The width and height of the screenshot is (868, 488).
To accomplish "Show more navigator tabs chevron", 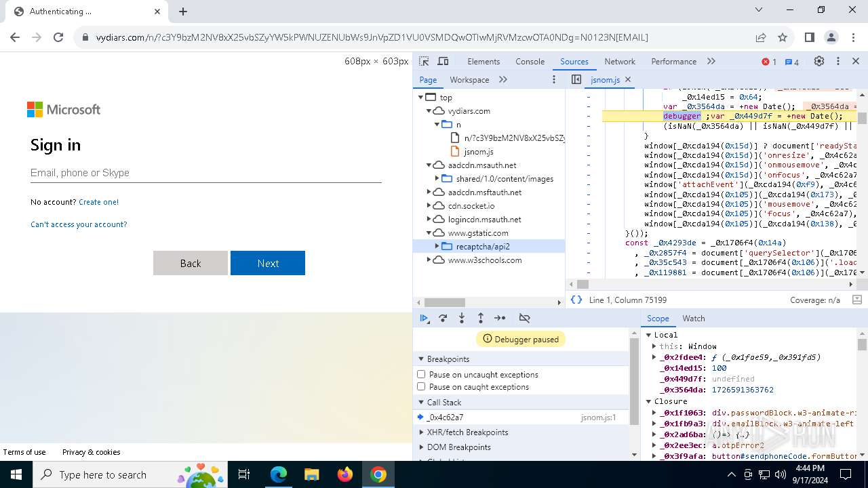I will (x=503, y=79).
